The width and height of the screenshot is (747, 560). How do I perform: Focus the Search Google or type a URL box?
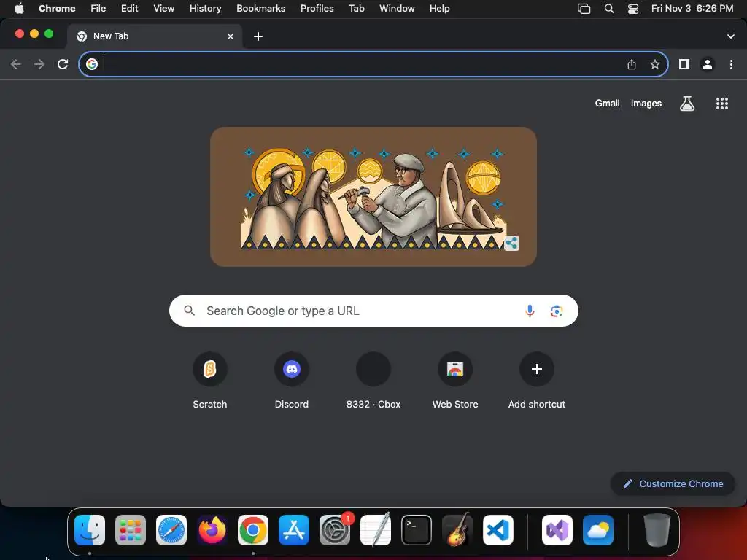pos(373,311)
